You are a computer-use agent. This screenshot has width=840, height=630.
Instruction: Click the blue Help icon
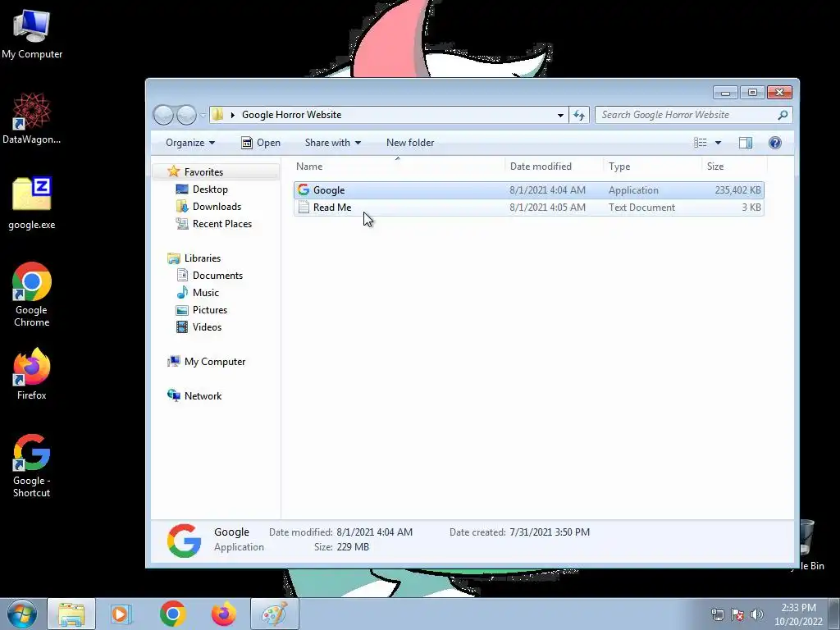point(774,143)
